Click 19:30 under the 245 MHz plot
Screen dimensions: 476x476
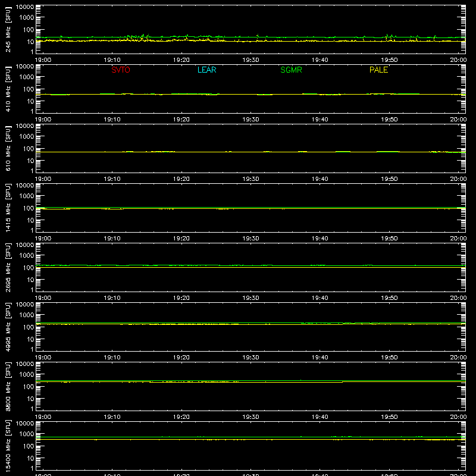coord(250,60)
